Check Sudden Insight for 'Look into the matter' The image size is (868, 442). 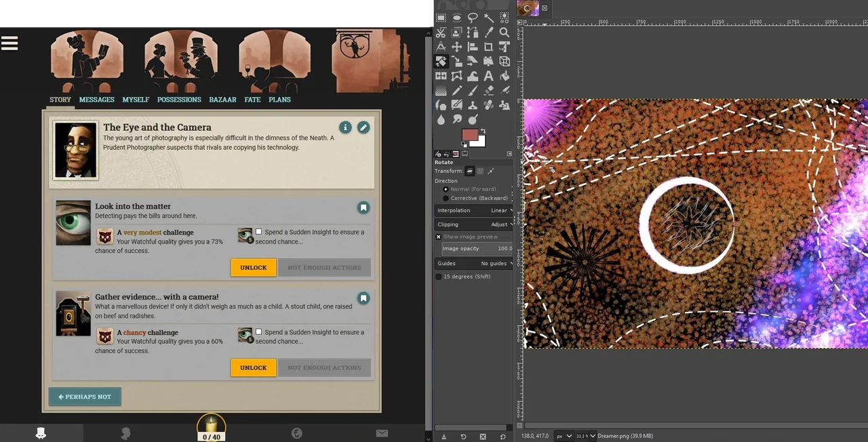258,232
